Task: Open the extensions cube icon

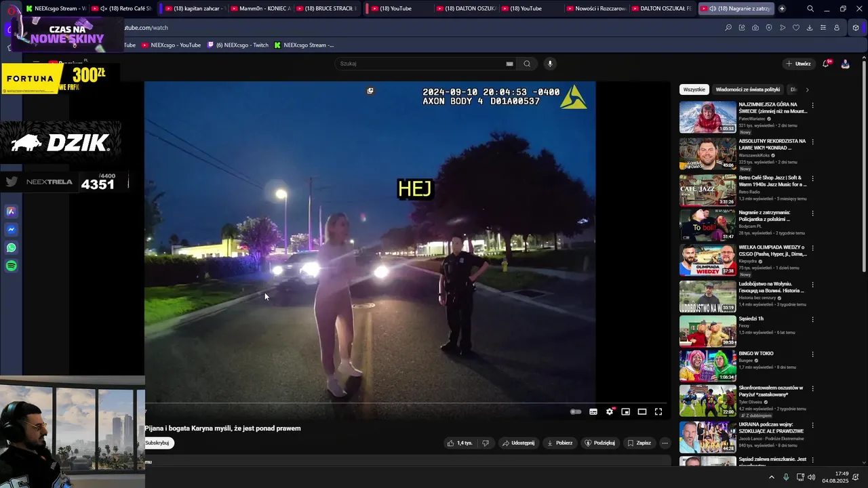Action: 856,28
